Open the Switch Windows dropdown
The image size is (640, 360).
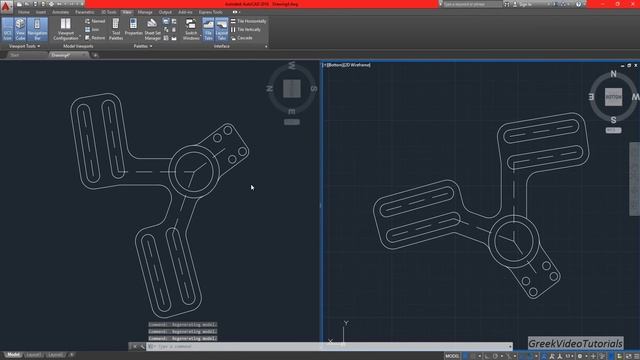[x=191, y=29]
